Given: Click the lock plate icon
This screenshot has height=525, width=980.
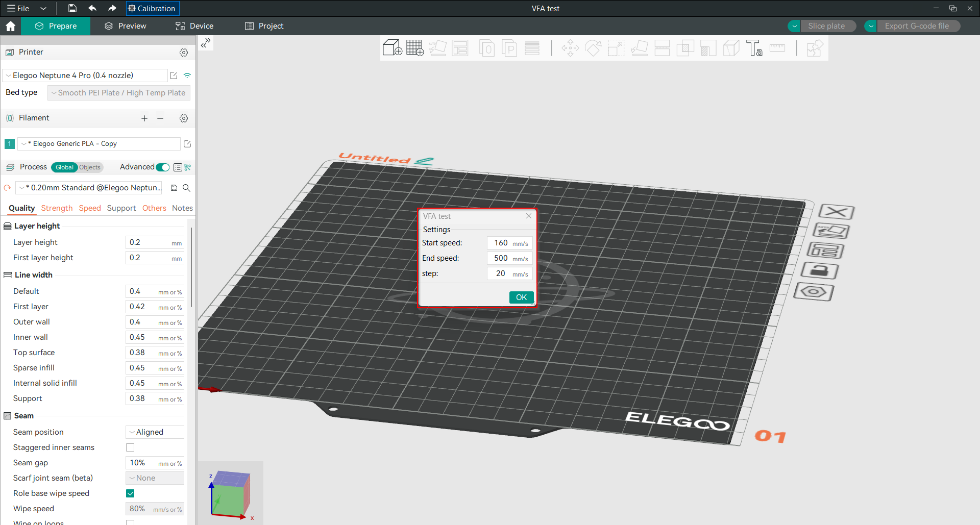Looking at the screenshot, I should point(819,270).
